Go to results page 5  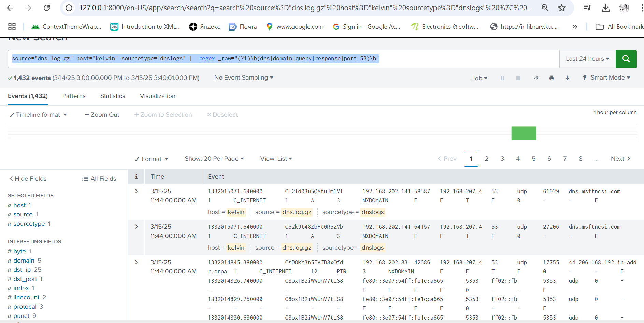[x=534, y=159]
